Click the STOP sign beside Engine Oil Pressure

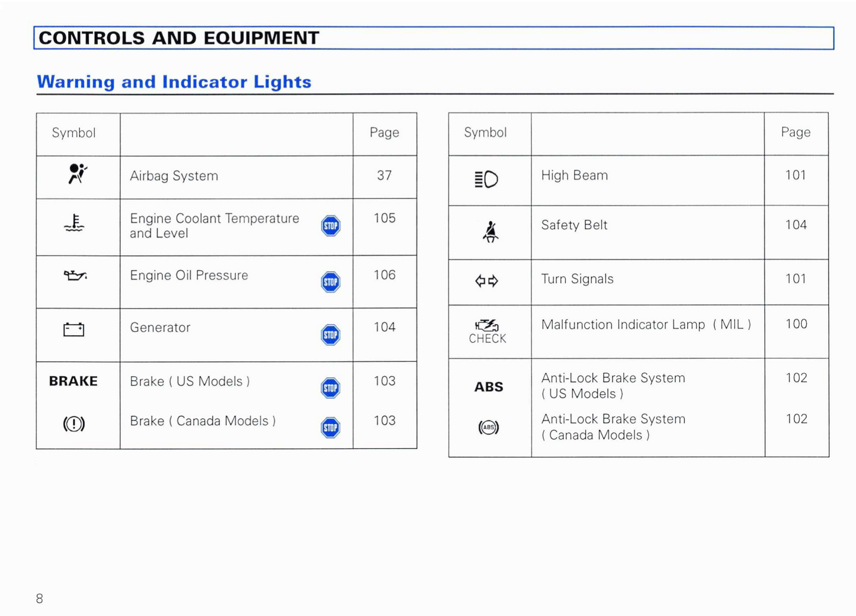[331, 282]
